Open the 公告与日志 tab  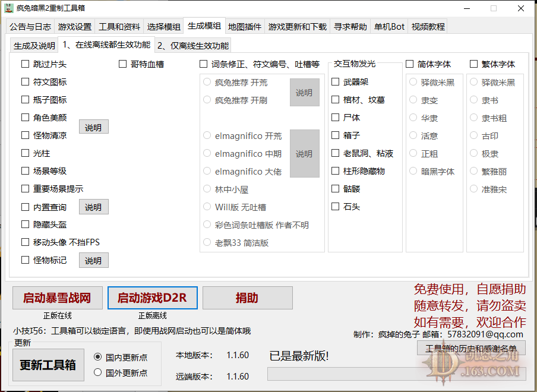[30, 27]
